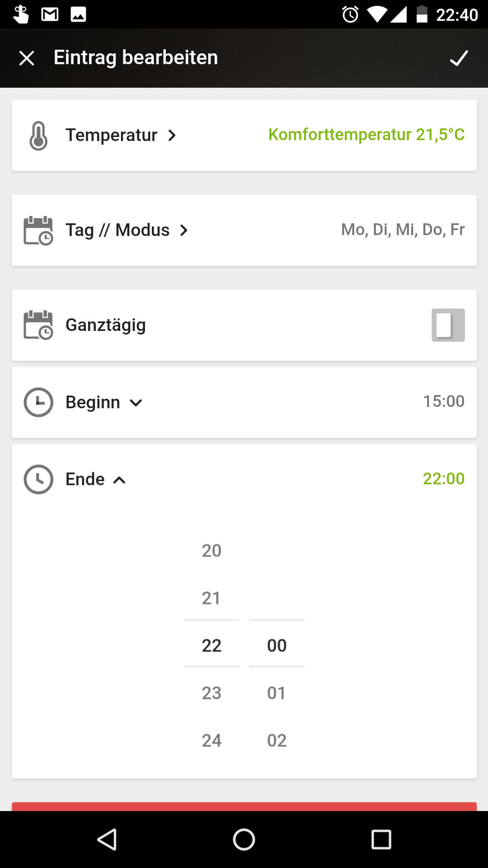Tap the calendar icon beside Ganztägig
The image size is (488, 868).
tap(38, 325)
